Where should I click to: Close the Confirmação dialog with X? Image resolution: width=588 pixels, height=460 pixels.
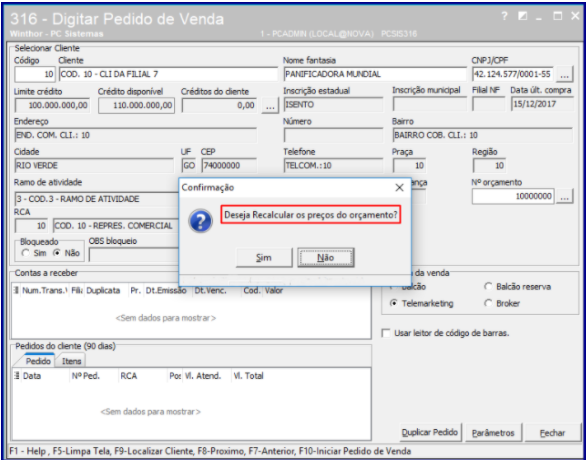click(x=399, y=187)
